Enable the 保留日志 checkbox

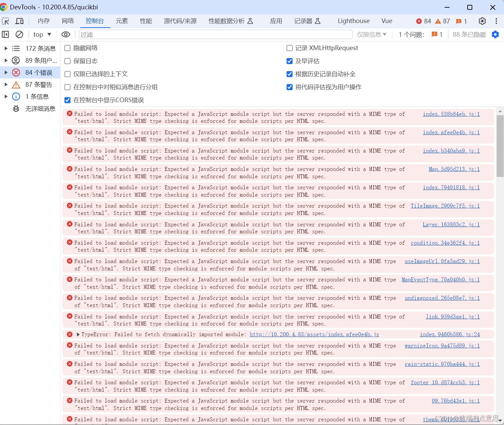pos(67,61)
